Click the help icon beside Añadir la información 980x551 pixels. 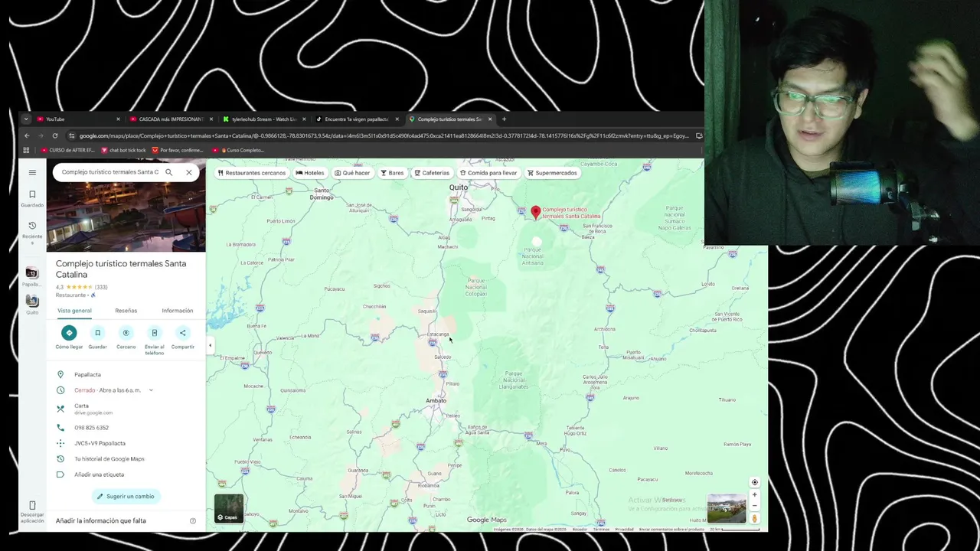(193, 520)
